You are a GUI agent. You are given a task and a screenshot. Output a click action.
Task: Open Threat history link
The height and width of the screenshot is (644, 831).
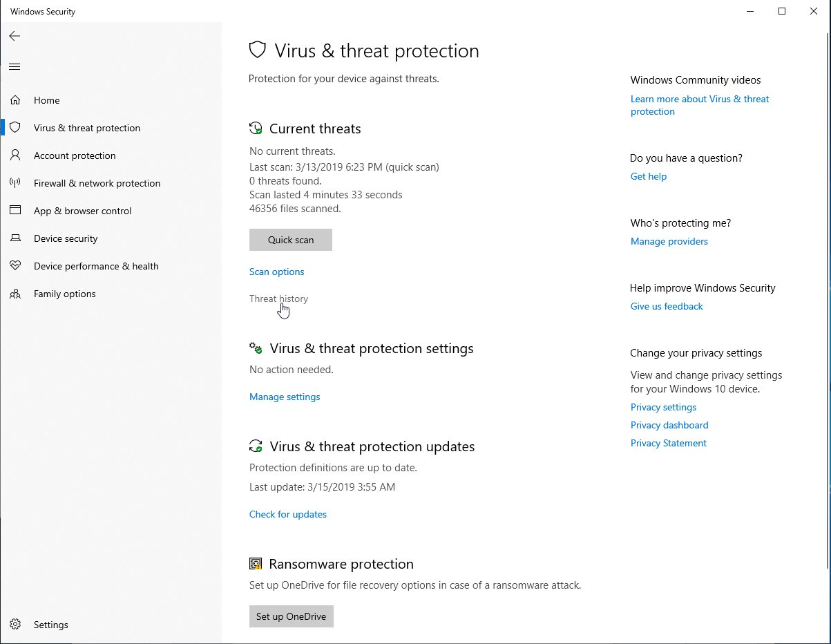click(278, 299)
